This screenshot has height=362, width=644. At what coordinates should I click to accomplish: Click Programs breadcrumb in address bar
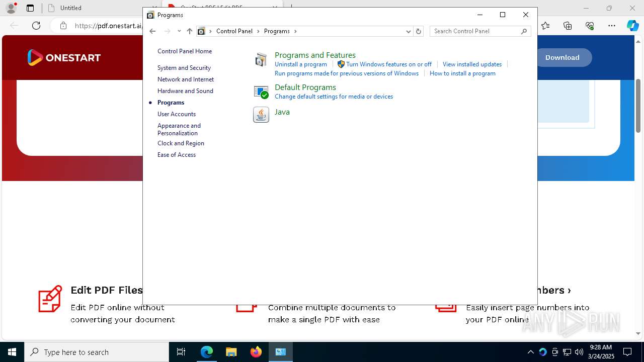tap(277, 31)
